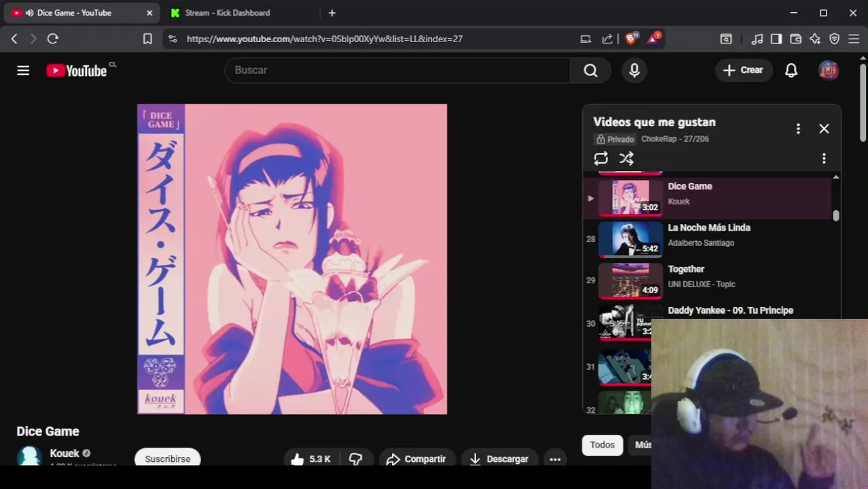Open more video actions ellipsis
868x489 pixels.
pos(555,458)
